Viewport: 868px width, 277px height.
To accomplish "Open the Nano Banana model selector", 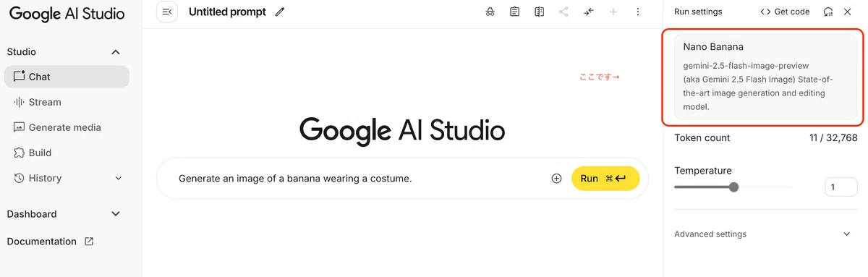I will click(x=765, y=76).
